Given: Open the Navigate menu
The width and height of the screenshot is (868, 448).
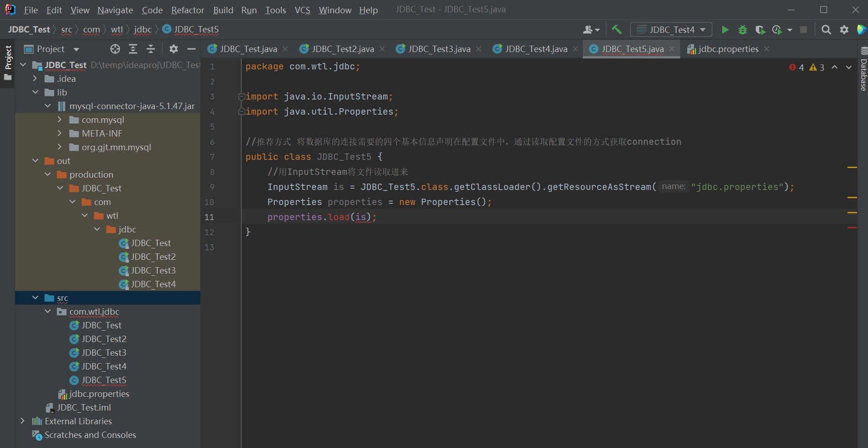Looking at the screenshot, I should pyautogui.click(x=115, y=10).
